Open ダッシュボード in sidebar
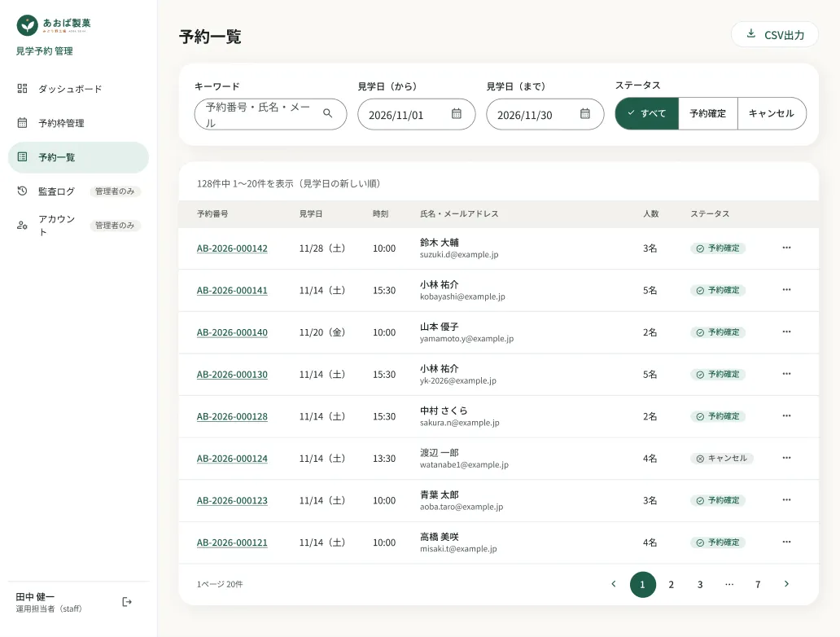840x637 pixels. point(78,89)
